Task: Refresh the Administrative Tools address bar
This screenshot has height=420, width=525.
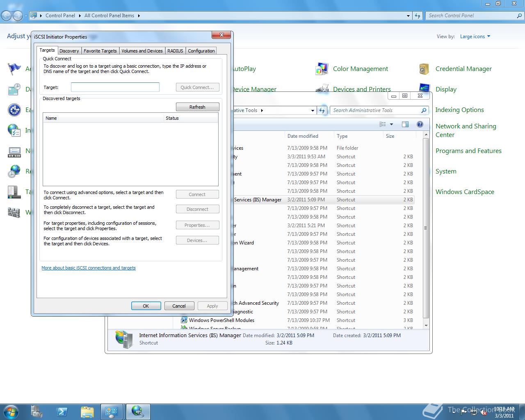Action: click(322, 110)
